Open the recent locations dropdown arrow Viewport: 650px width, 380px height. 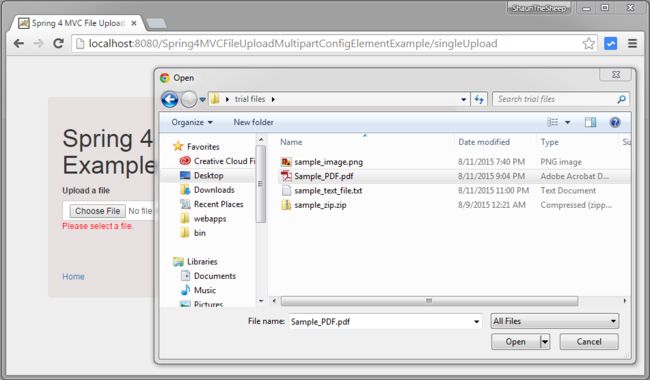(x=202, y=99)
